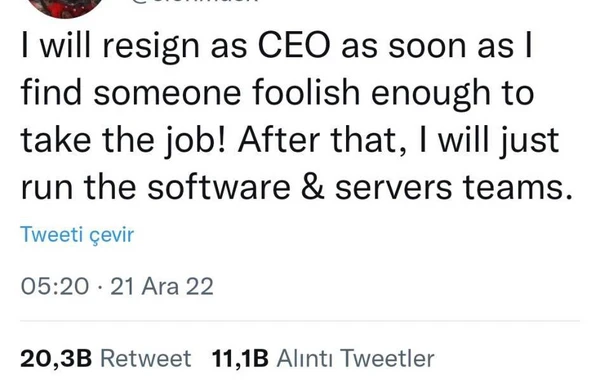Click the ampersand in the tweet text
The height and width of the screenshot is (380, 600).
pos(313,187)
